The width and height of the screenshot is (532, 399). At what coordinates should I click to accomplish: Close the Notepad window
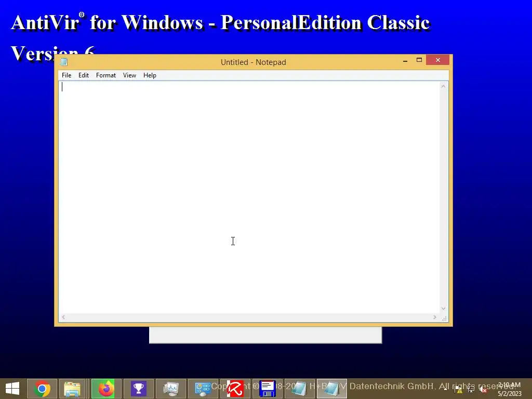(437, 60)
